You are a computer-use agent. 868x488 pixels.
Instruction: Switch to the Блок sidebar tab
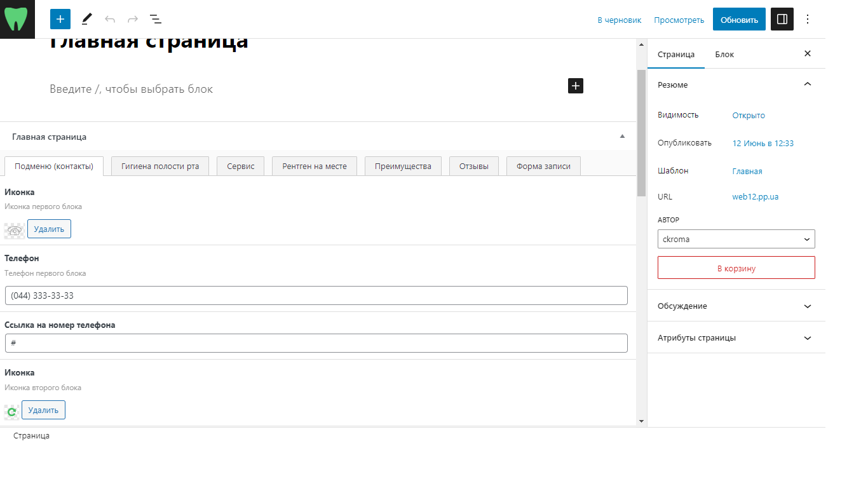[724, 54]
